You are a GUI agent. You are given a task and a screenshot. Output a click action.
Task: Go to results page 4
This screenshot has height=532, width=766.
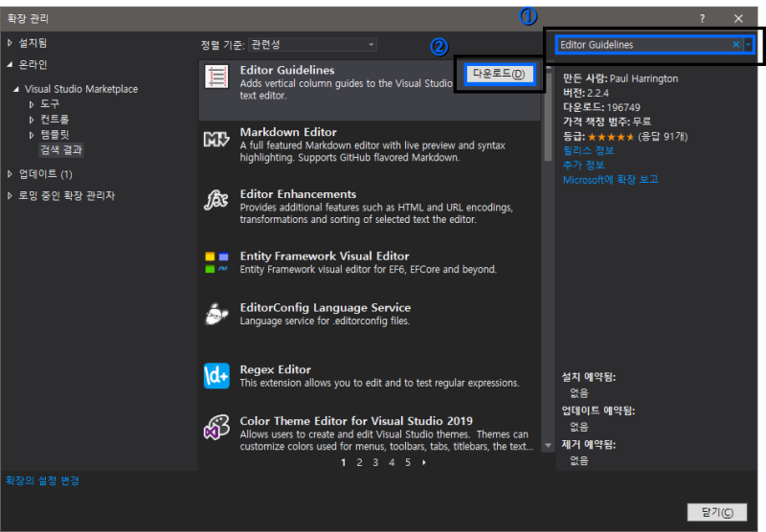(392, 463)
